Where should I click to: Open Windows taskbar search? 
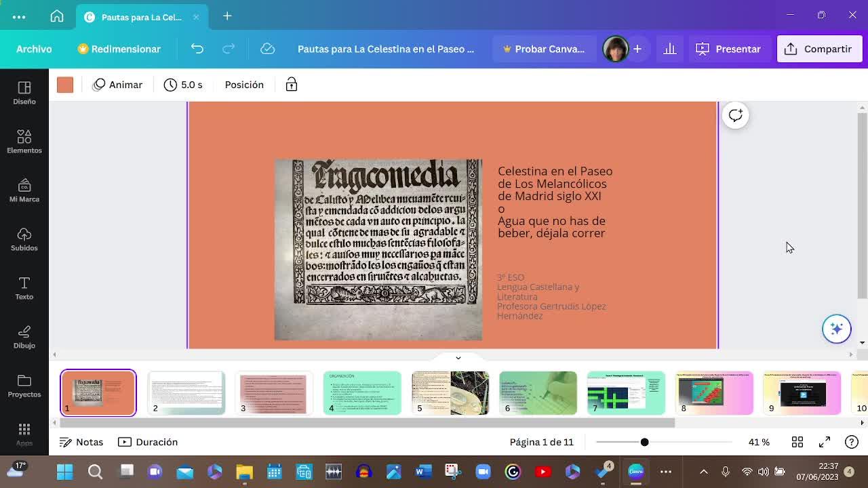pyautogui.click(x=95, y=472)
